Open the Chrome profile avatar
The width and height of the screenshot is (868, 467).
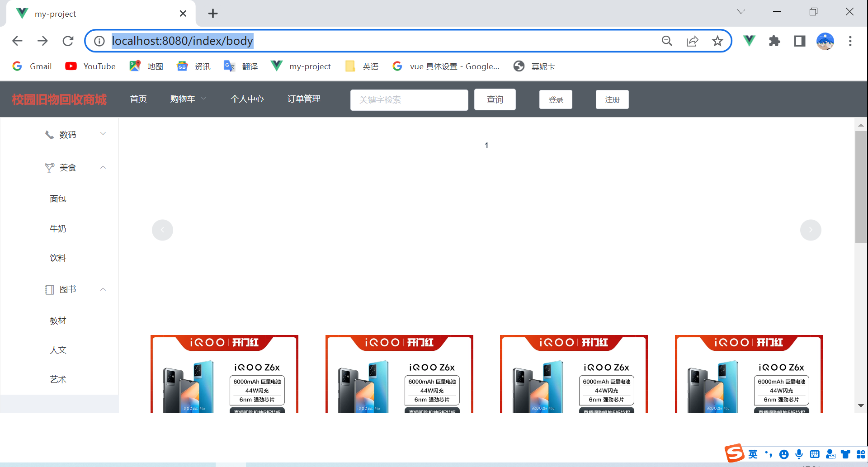[825, 41]
